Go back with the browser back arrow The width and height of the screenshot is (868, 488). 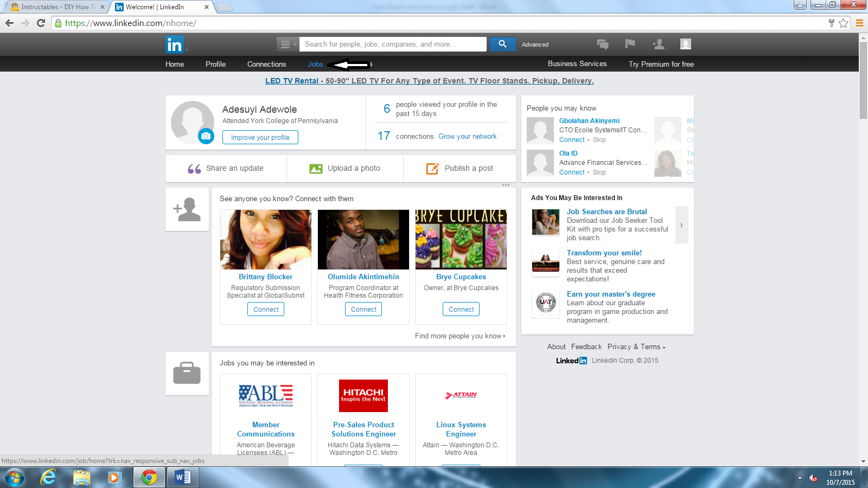click(x=9, y=23)
